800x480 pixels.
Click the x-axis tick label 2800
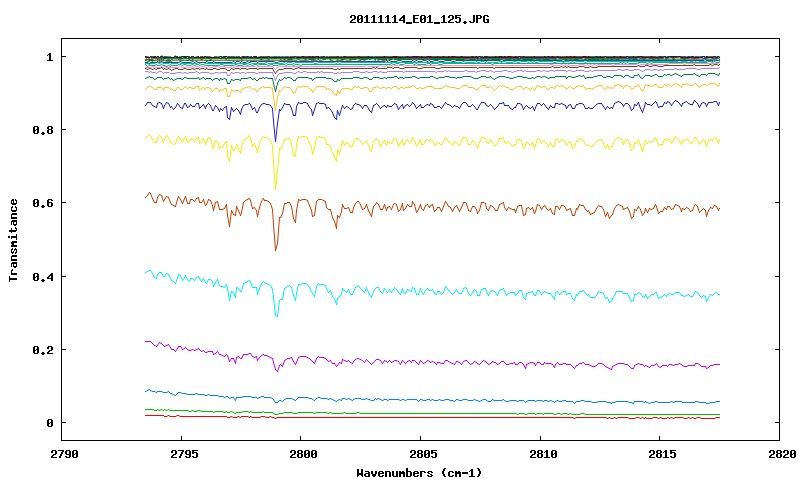tap(303, 454)
